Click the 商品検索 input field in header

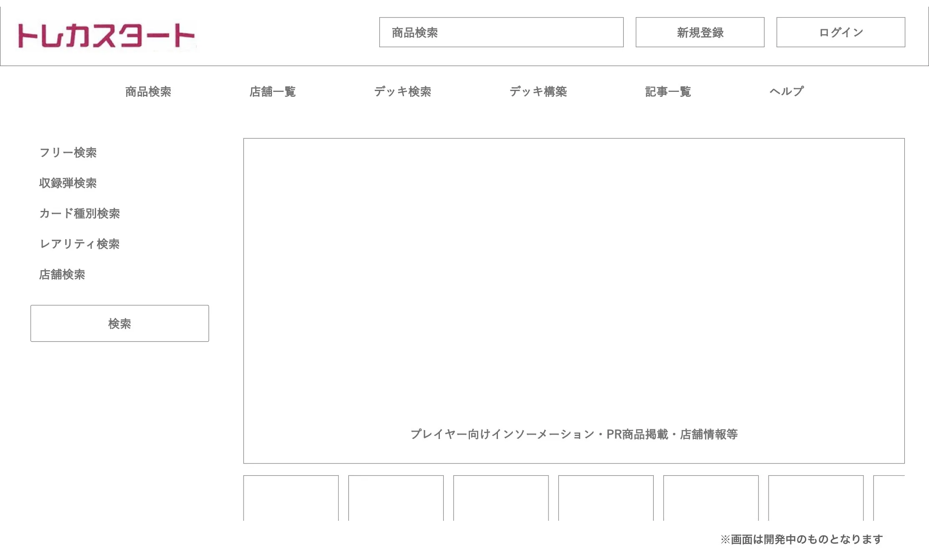[x=501, y=32]
